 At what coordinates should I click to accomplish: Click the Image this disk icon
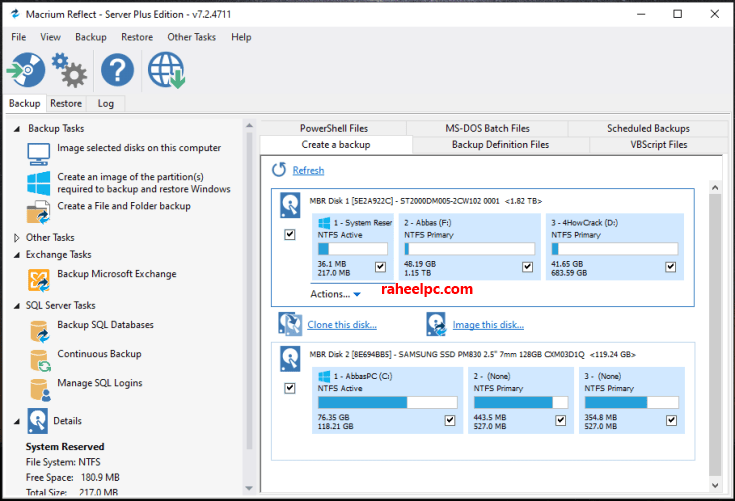[x=436, y=324]
